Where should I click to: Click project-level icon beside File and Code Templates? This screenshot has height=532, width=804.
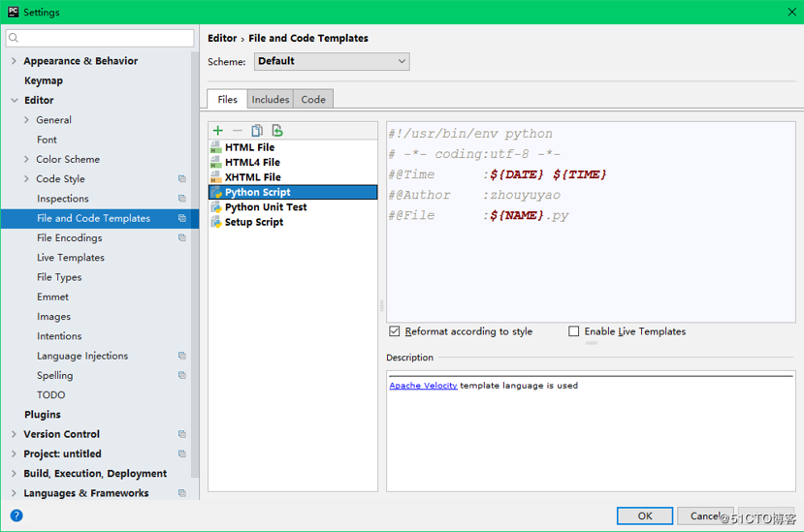coord(182,218)
